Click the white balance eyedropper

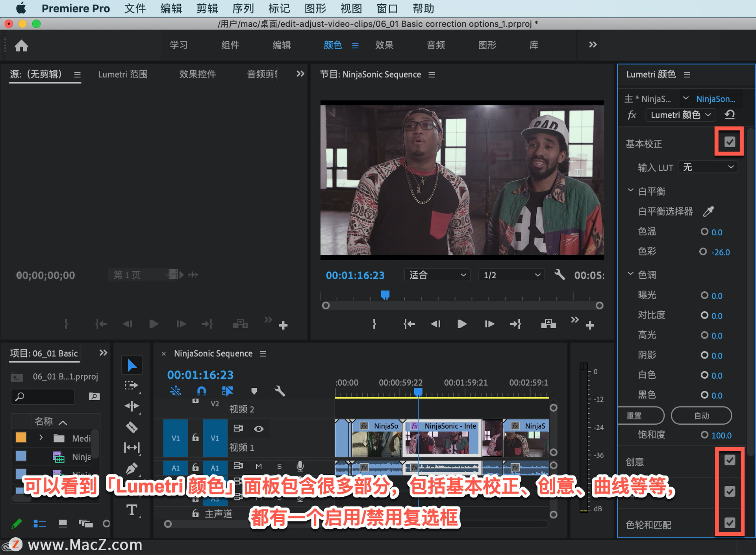point(708,211)
